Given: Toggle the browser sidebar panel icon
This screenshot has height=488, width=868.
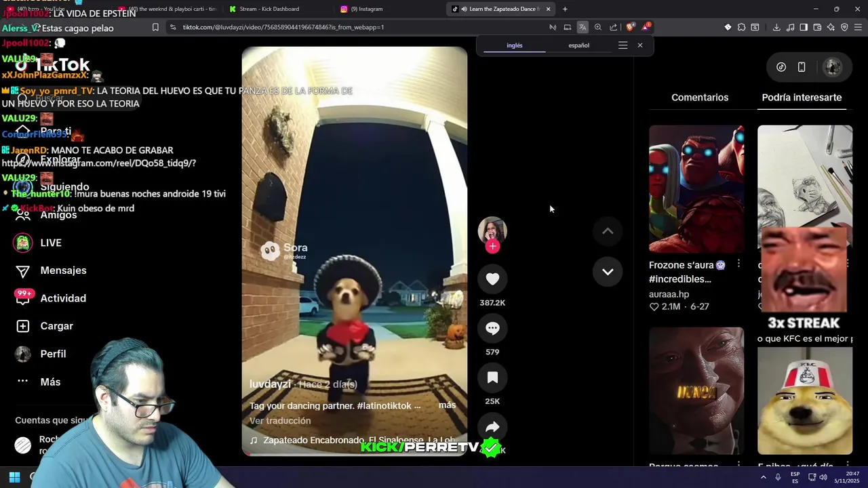Looking at the screenshot, I should (x=804, y=27).
